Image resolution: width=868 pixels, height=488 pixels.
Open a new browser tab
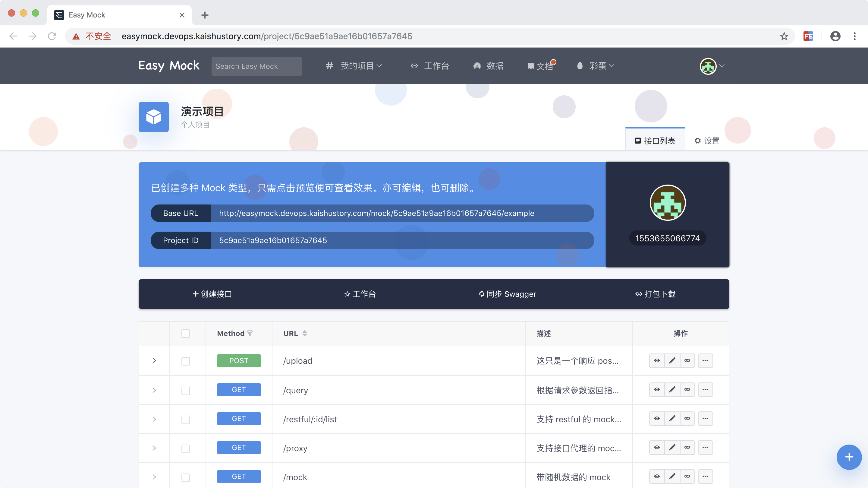[205, 15]
